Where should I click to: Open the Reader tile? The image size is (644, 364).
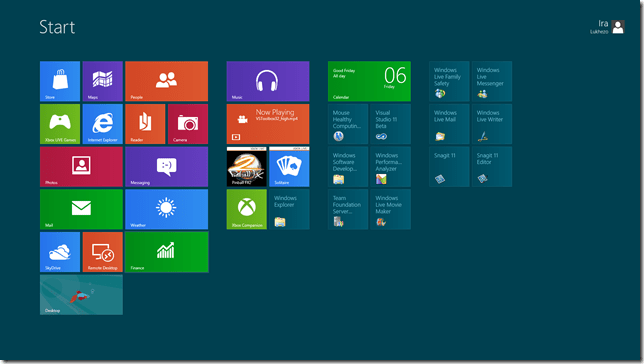click(x=145, y=124)
